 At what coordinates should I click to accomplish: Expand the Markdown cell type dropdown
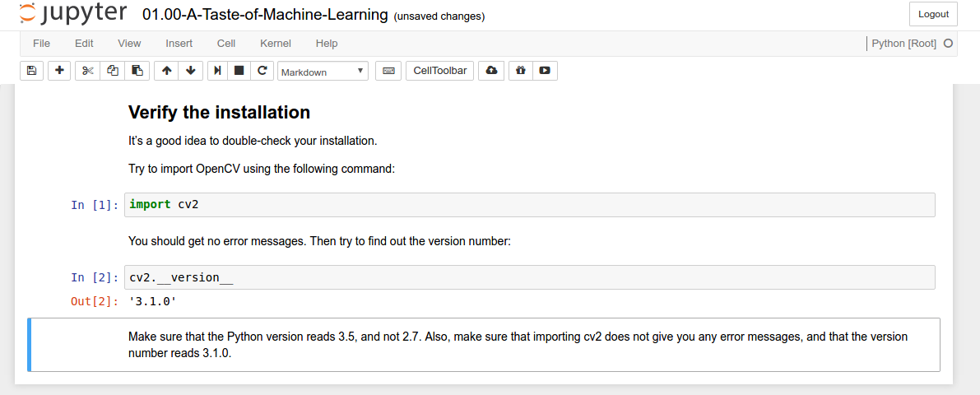(323, 72)
